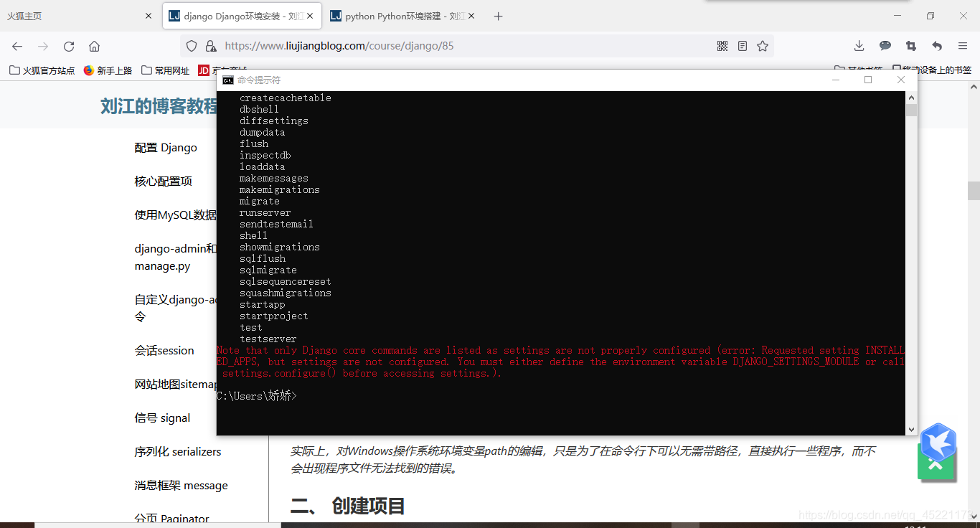Open 分页 Paginator in sidebar
Image resolution: width=980 pixels, height=528 pixels.
(x=172, y=519)
